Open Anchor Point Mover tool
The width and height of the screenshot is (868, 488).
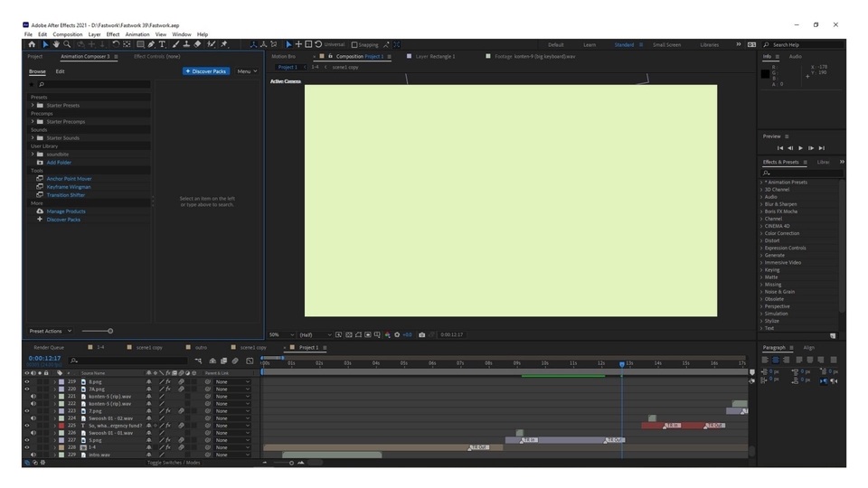pyautogui.click(x=70, y=179)
